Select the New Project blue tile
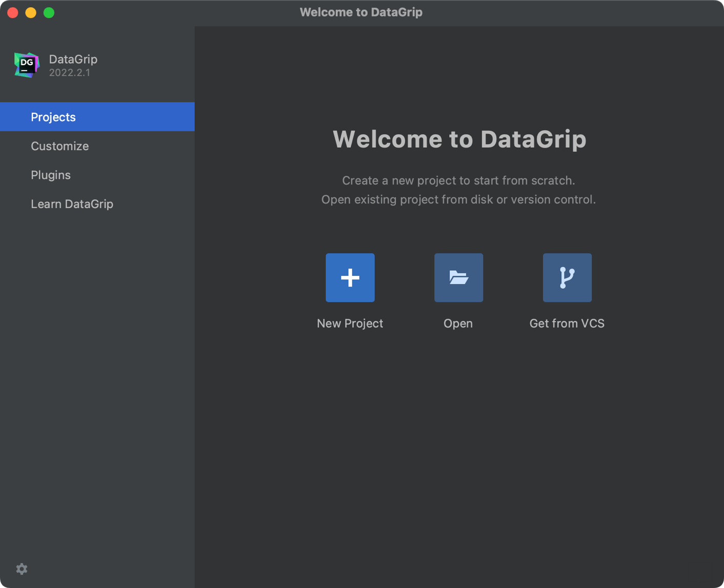This screenshot has height=588, width=724. [350, 277]
